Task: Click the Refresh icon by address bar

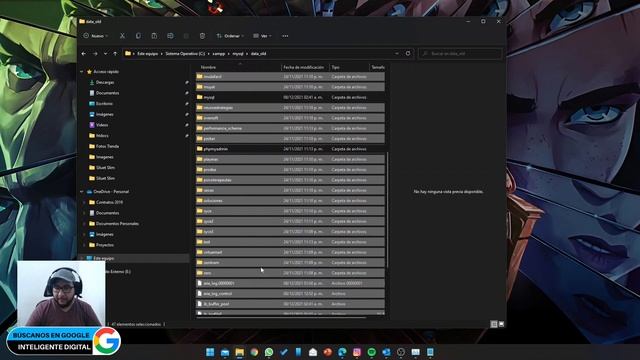Action: point(408,53)
